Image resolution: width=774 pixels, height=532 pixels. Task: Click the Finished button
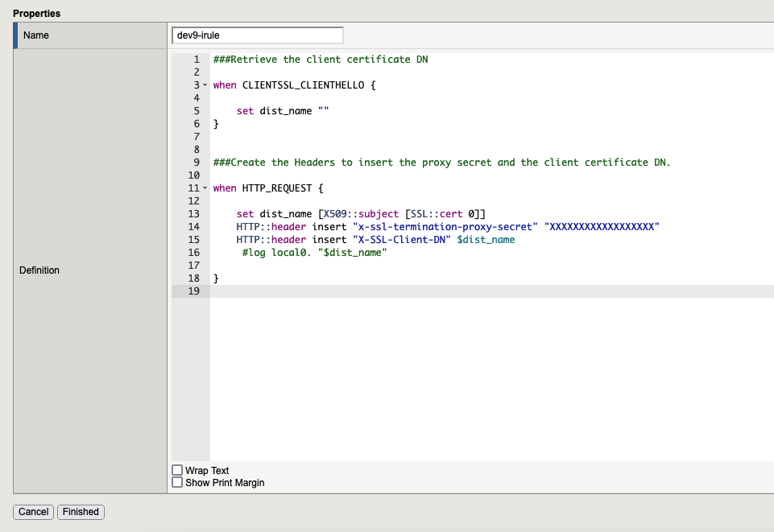click(81, 512)
